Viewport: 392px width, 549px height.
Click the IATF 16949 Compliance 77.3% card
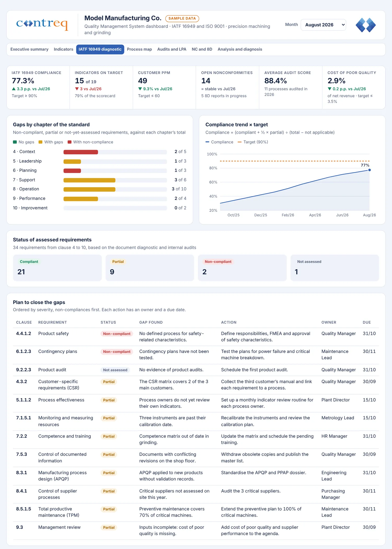pyautogui.click(x=38, y=87)
